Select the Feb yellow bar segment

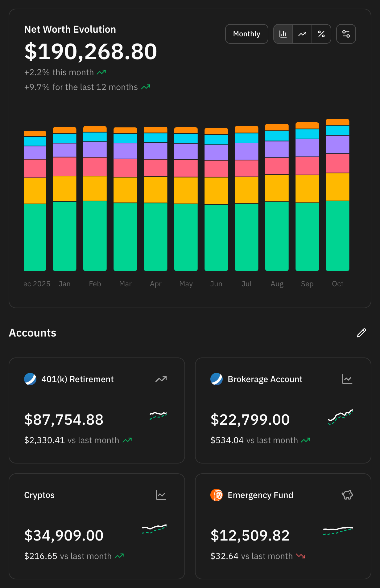[x=95, y=189]
